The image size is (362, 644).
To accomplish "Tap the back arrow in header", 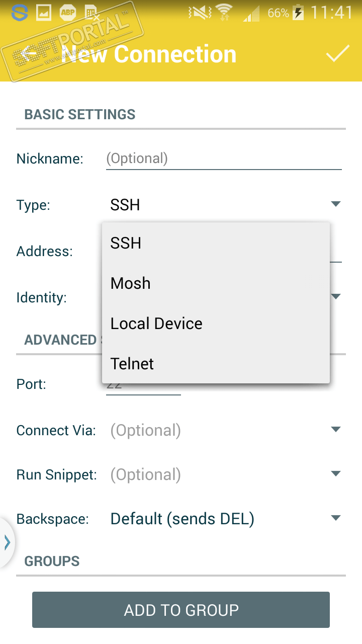I will (30, 53).
